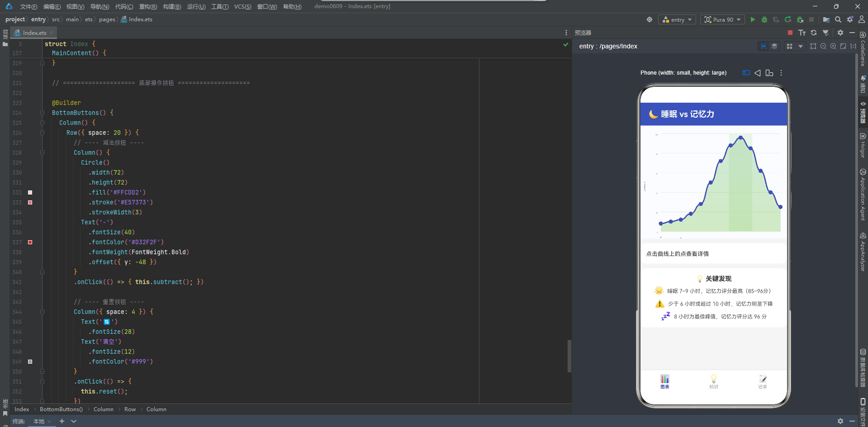
Task: Open editor tab options three dots
Action: [x=566, y=33]
